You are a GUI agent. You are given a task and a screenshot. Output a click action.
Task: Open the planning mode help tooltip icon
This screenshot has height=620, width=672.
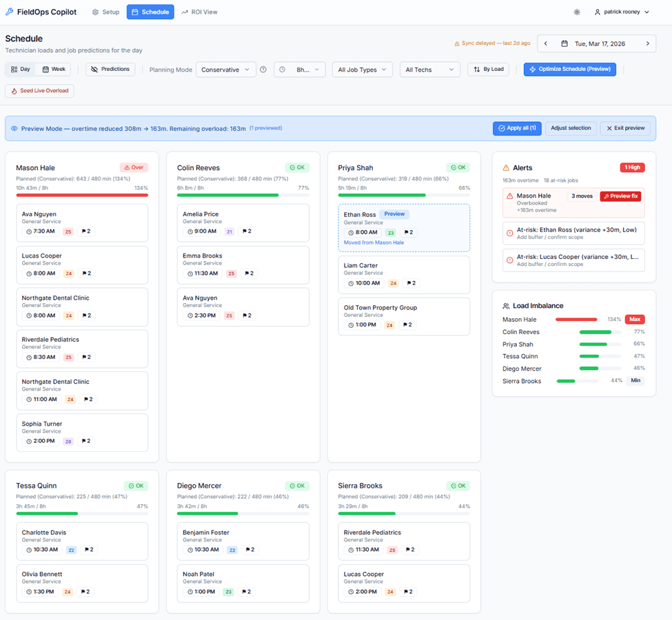tap(263, 70)
